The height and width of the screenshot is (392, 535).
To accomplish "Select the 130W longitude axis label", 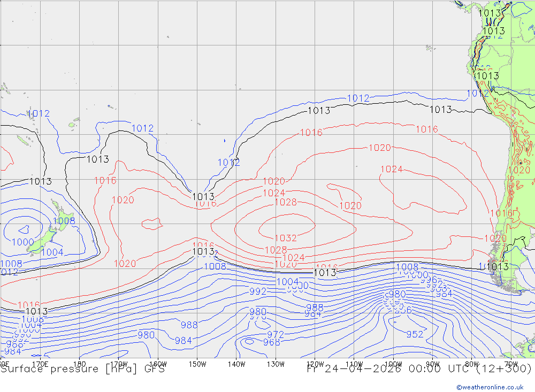I will pyautogui.click(x=275, y=364).
